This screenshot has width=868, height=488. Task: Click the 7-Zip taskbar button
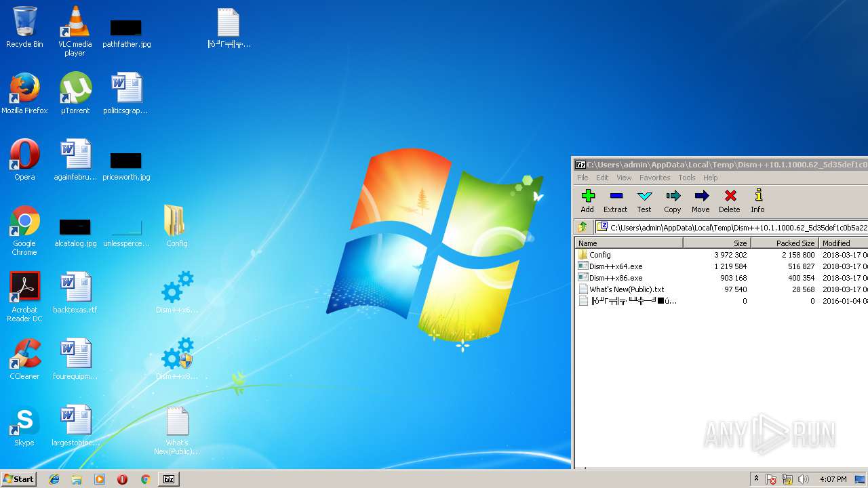pos(169,479)
